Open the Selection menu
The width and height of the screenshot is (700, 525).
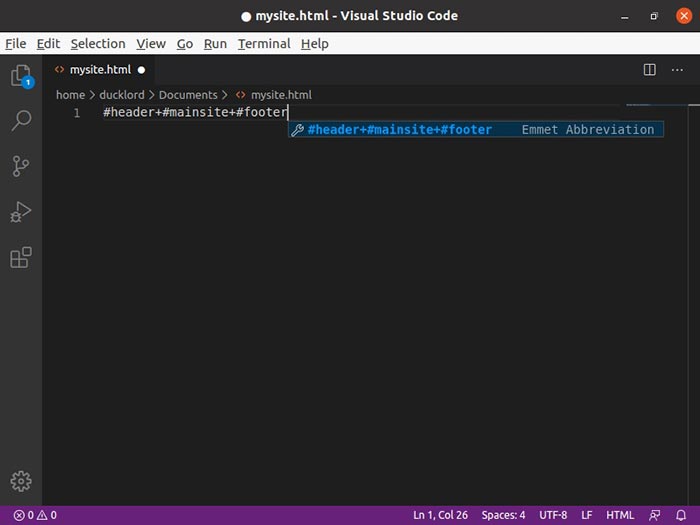point(98,44)
